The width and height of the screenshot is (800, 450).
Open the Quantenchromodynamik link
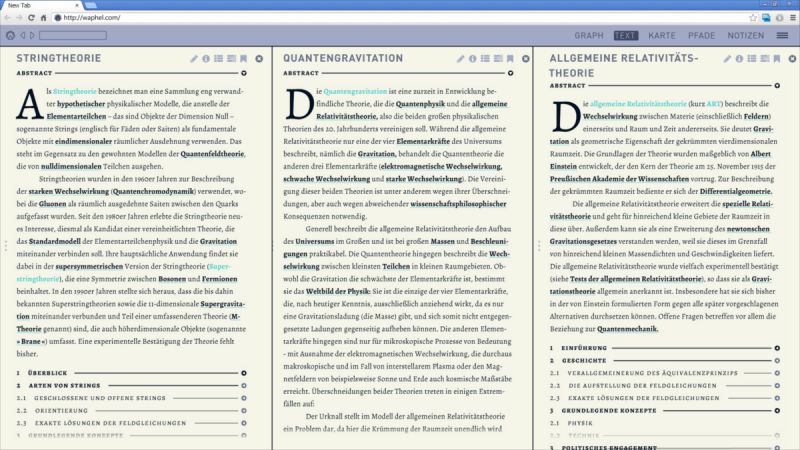click(153, 191)
